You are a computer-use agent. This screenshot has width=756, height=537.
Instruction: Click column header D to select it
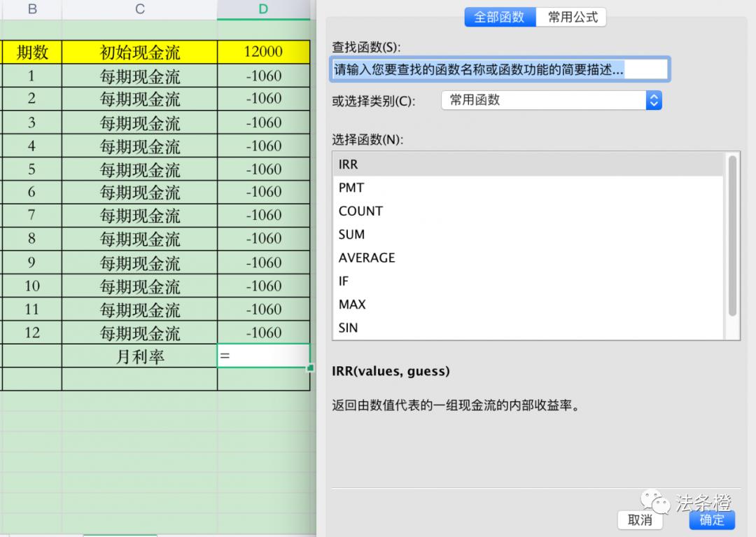pyautogui.click(x=263, y=9)
